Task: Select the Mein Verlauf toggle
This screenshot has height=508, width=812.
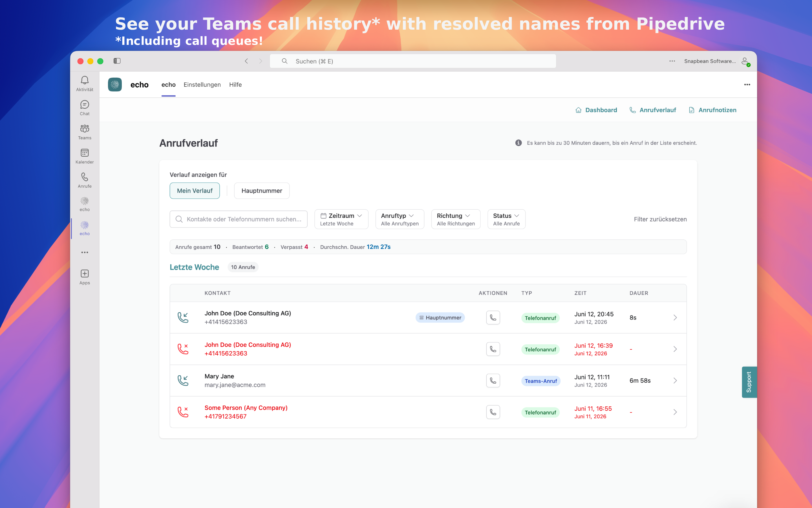Action: click(195, 190)
